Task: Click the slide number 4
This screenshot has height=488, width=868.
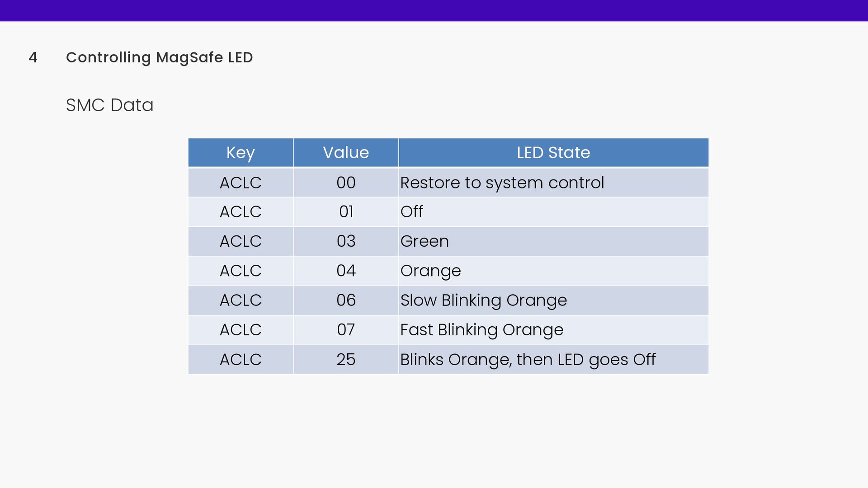Action: point(33,57)
